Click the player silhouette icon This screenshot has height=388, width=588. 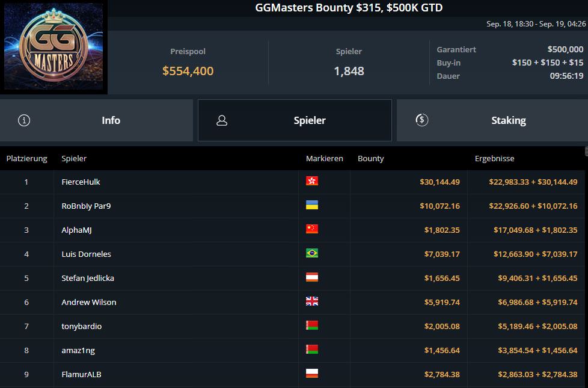pyautogui.click(x=222, y=120)
